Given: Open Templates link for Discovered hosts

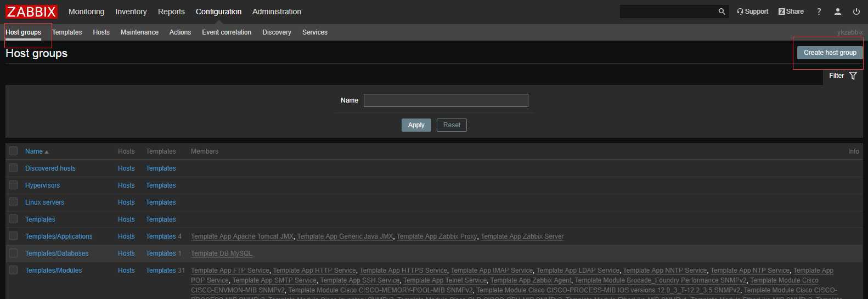Looking at the screenshot, I should (x=161, y=168).
